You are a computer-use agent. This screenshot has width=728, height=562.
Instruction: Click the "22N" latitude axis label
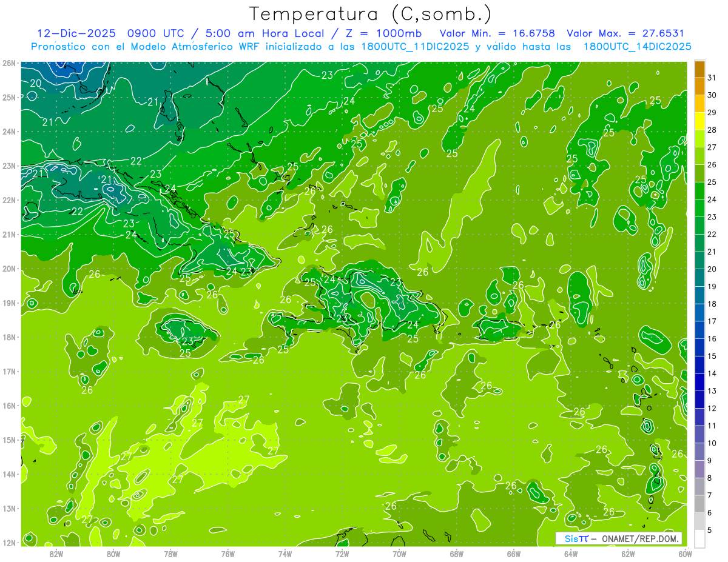pyautogui.click(x=9, y=200)
